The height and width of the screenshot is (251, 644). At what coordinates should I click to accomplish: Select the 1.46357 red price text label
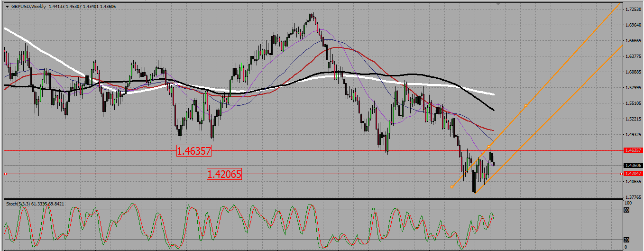(194, 151)
